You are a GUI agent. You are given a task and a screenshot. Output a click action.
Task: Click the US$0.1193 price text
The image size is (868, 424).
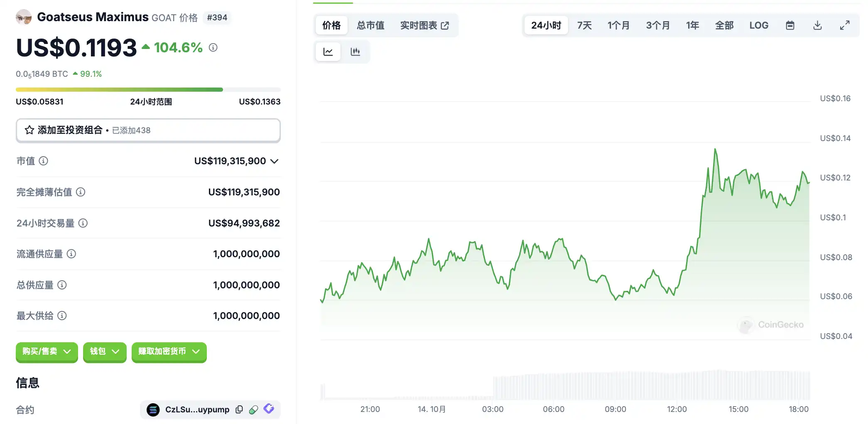[76, 48]
